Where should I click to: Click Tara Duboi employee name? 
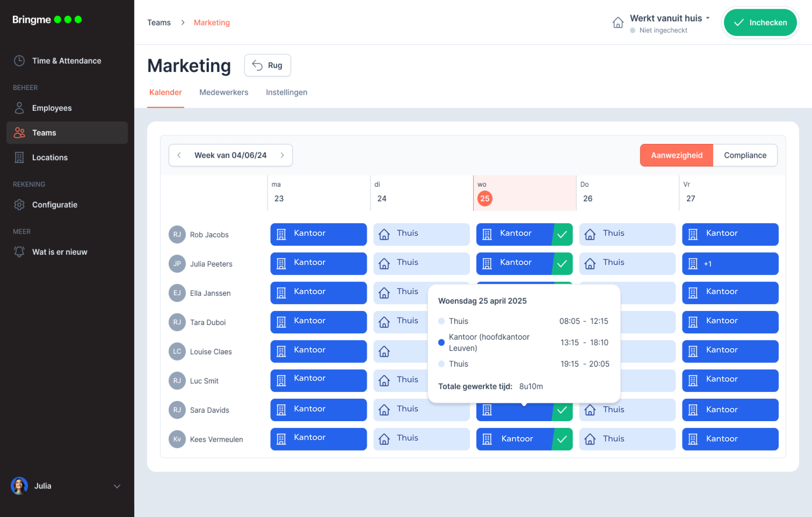click(208, 322)
